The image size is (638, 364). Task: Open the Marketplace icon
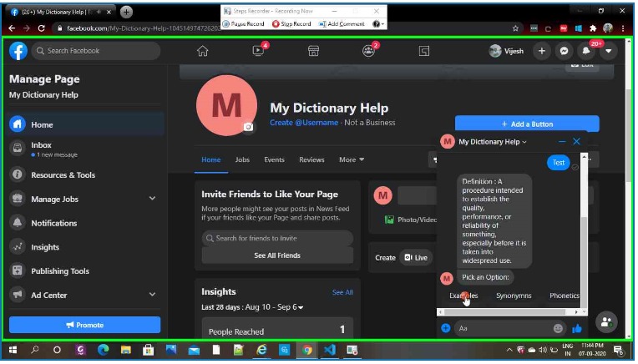click(313, 51)
